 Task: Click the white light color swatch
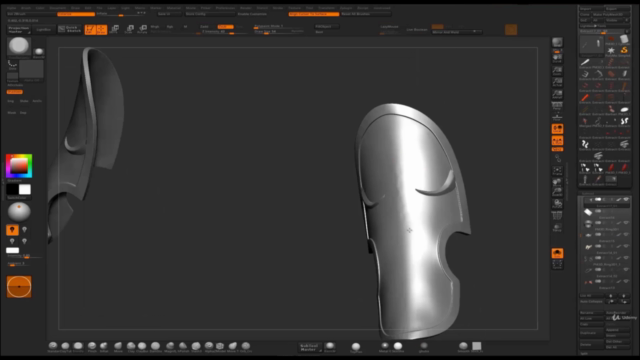pos(12,250)
